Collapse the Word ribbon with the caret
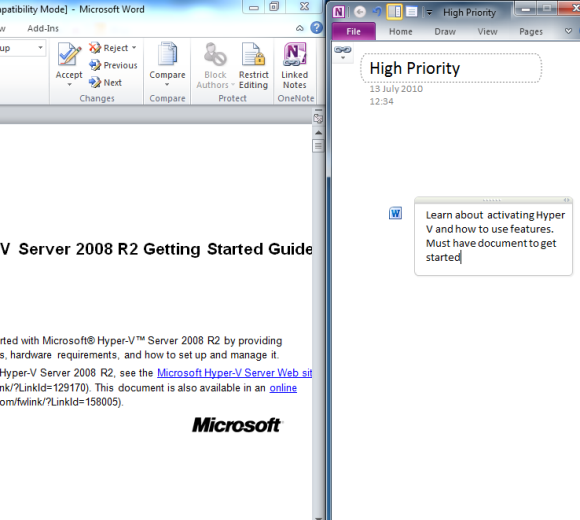 point(300,28)
